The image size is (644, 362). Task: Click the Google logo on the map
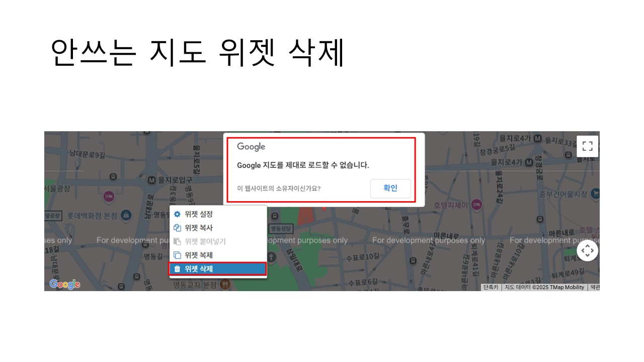65,285
